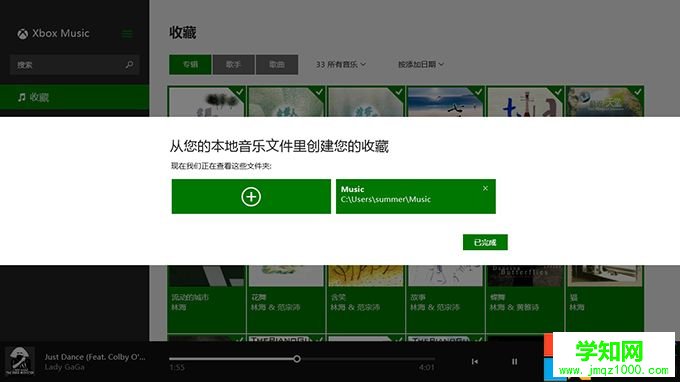This screenshot has height=382, width=680.
Task: Remove the Music folder with its X
Action: (485, 188)
